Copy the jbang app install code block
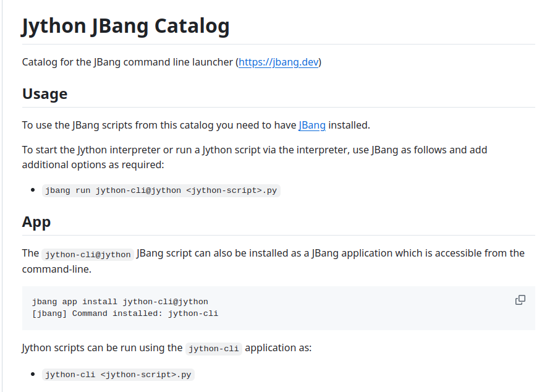 520,300
